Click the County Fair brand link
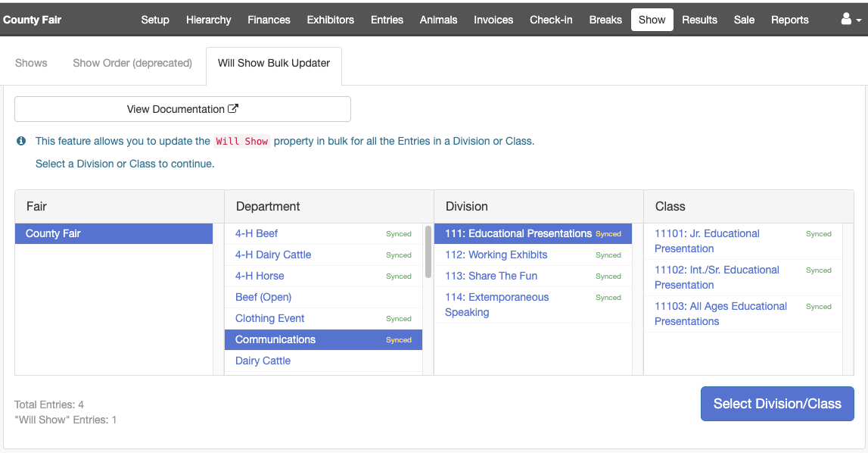 point(32,20)
